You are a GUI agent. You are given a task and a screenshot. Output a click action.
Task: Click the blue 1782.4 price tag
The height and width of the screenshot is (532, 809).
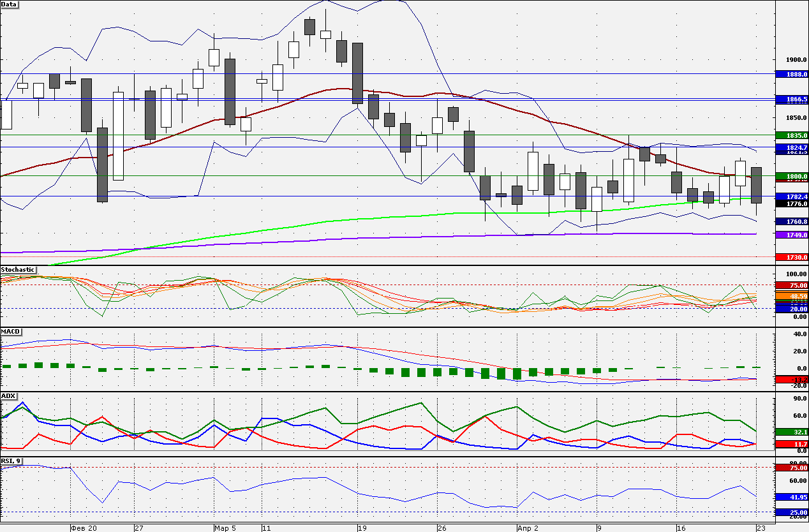[792, 197]
